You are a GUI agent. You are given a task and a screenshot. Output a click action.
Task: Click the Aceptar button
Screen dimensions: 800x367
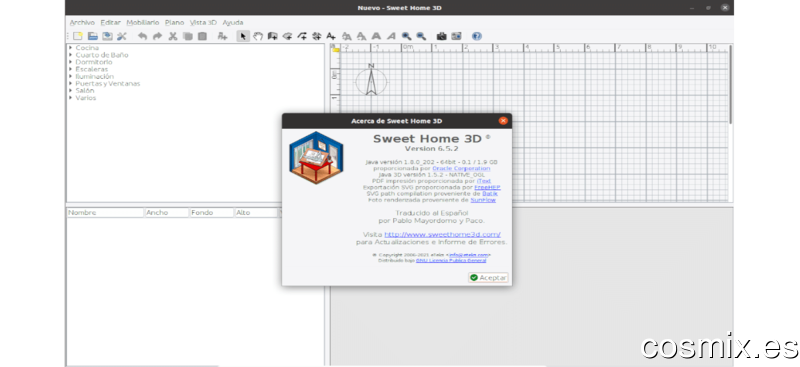(488, 278)
